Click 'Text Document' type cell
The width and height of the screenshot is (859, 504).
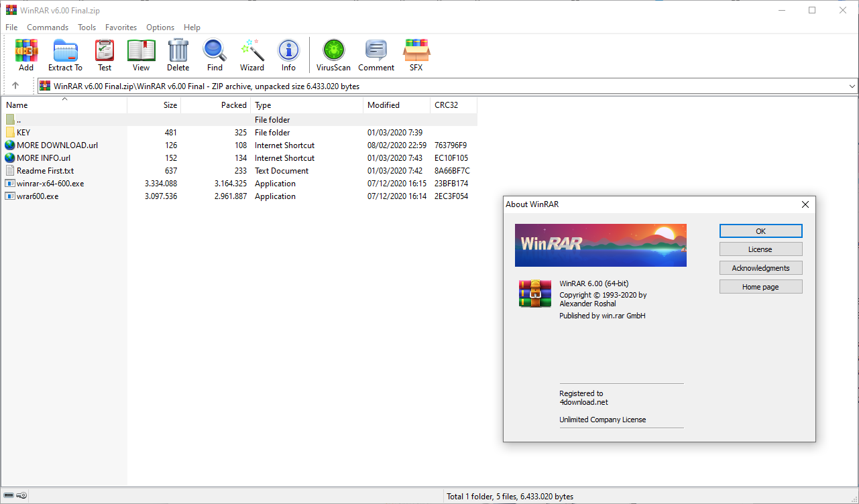282,171
